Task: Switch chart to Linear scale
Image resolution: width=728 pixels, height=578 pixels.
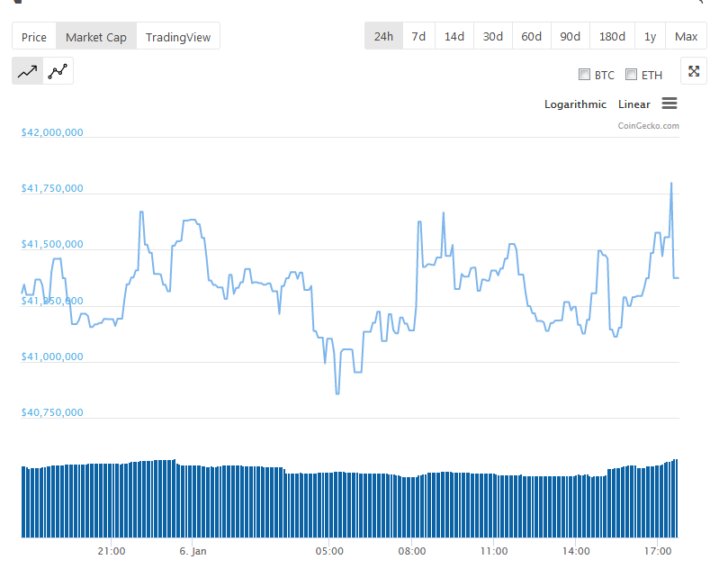Action: click(634, 104)
